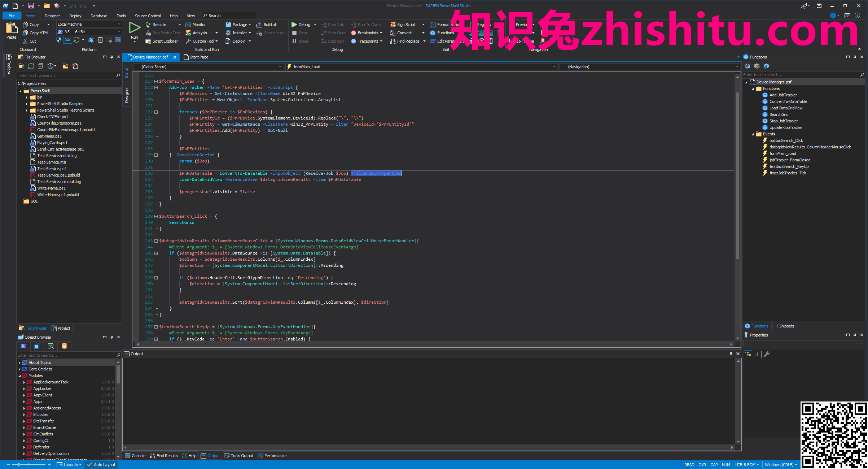This screenshot has height=469, width=868.
Task: Click the embedded console icon in Platform group
Action: coord(118,40)
